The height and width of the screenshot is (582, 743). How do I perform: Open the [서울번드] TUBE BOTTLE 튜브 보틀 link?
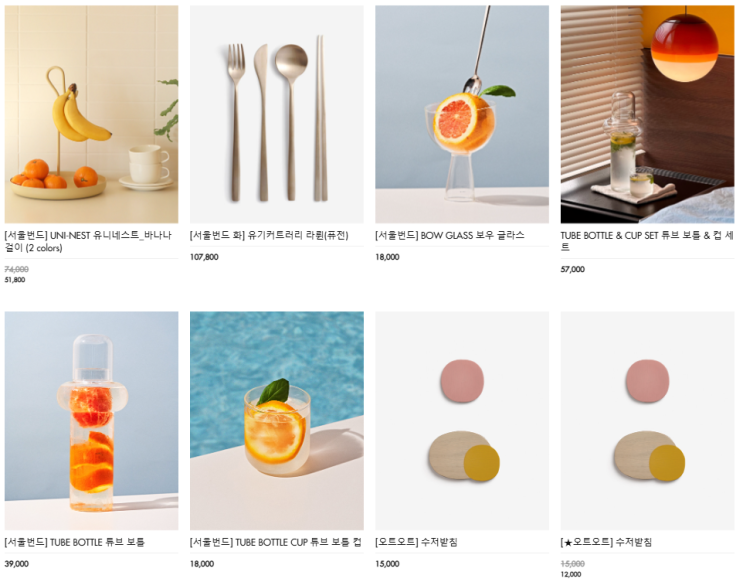(x=74, y=542)
